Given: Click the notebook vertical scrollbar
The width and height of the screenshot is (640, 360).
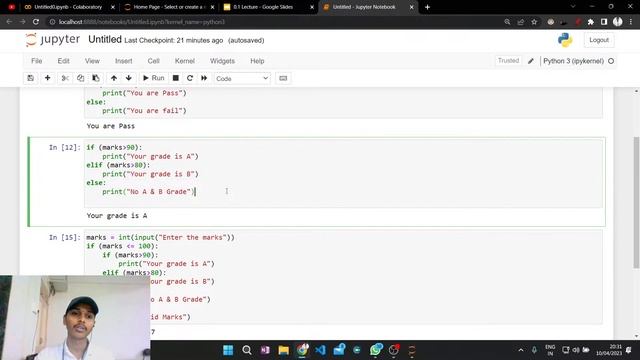Looking at the screenshot, I should (636, 202).
